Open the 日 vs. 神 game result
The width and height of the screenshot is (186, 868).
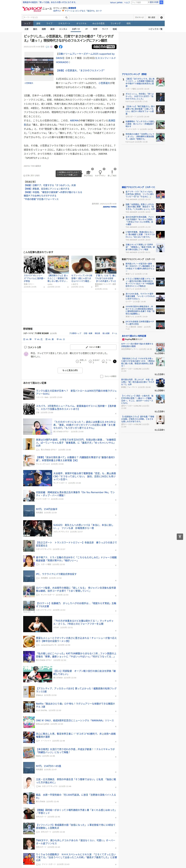[x=27, y=339]
